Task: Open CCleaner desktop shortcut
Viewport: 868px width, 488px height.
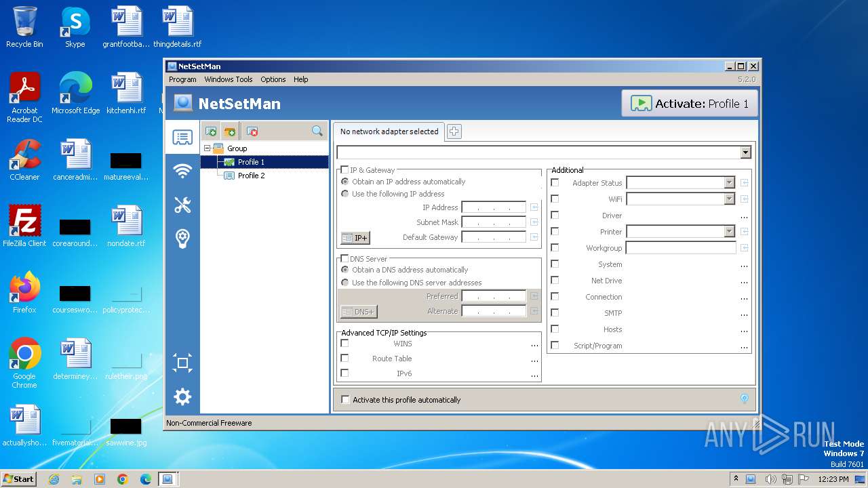Action: point(24,160)
